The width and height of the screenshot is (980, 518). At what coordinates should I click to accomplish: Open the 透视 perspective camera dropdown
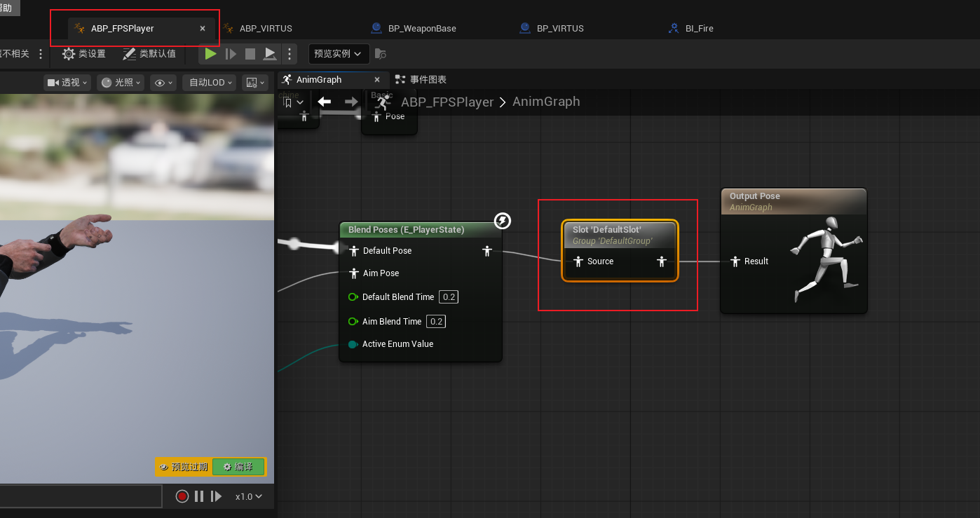pos(68,83)
